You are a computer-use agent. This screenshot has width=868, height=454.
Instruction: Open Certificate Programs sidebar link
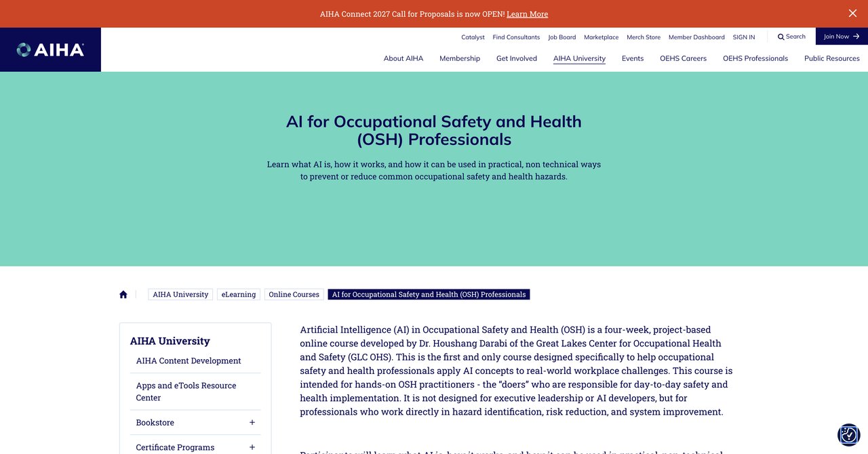[x=175, y=447]
